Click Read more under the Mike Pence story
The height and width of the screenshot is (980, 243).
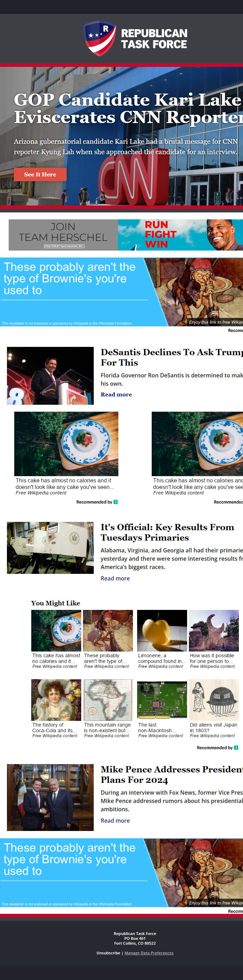click(x=115, y=821)
